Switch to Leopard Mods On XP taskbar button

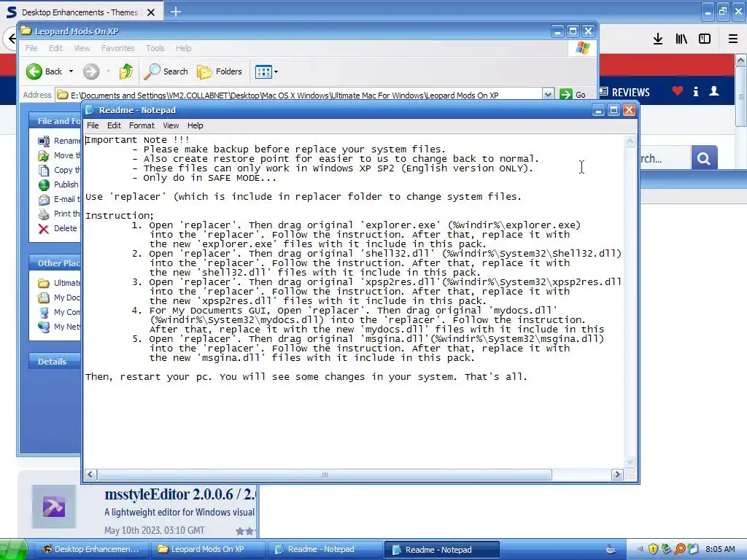208,549
